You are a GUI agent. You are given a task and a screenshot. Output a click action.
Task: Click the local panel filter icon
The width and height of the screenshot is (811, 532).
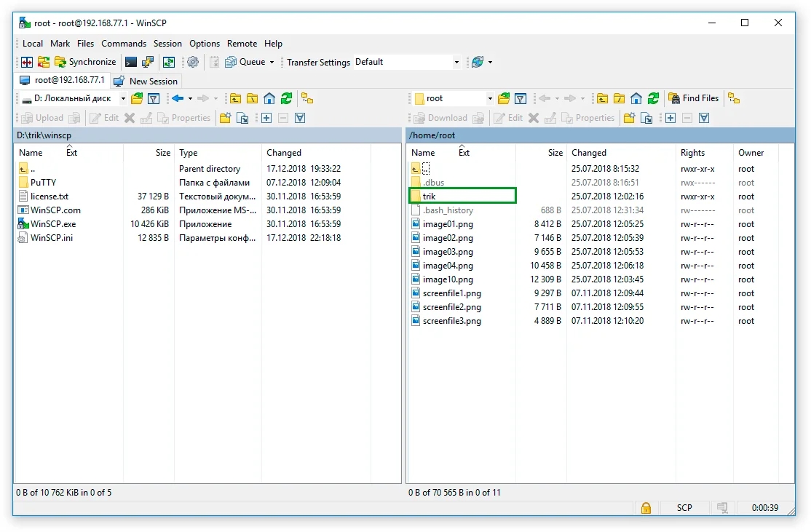tap(154, 98)
